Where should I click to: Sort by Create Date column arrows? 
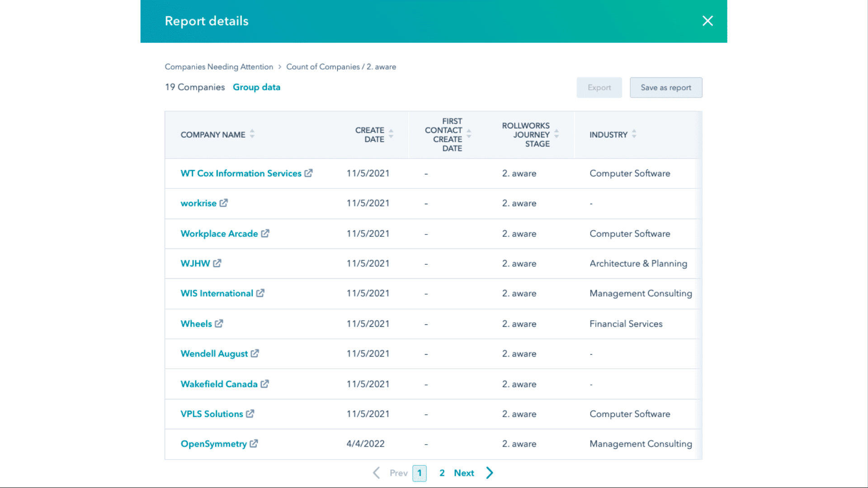tap(391, 134)
